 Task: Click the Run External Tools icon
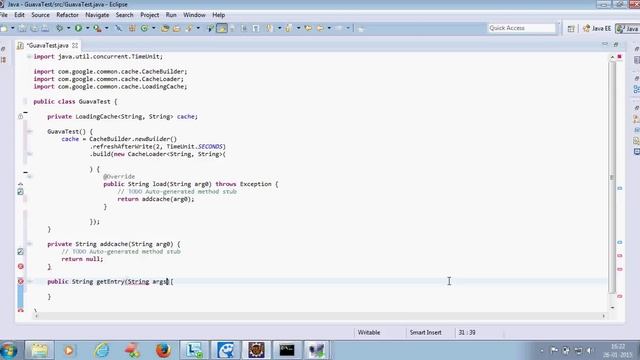[97, 28]
